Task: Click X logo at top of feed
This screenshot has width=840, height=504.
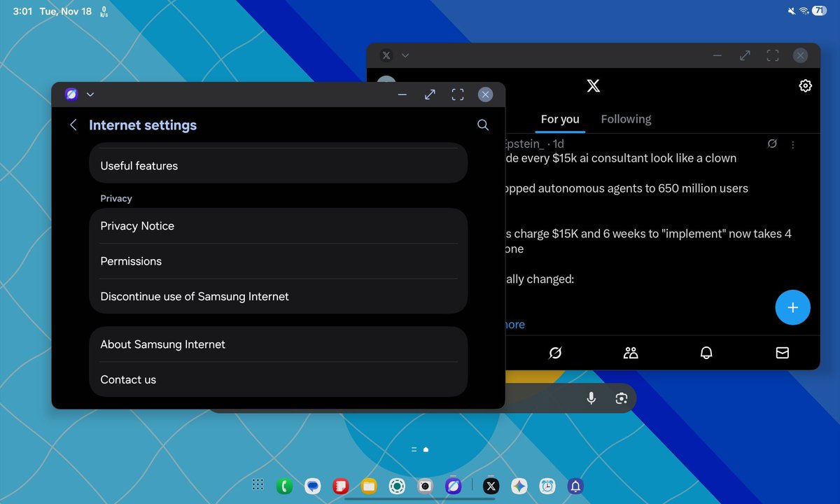Action: coord(593,86)
